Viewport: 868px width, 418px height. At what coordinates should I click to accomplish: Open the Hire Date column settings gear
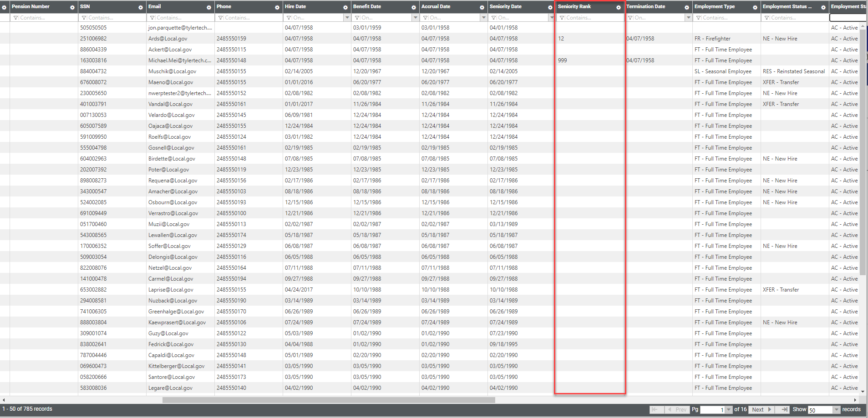(345, 7)
